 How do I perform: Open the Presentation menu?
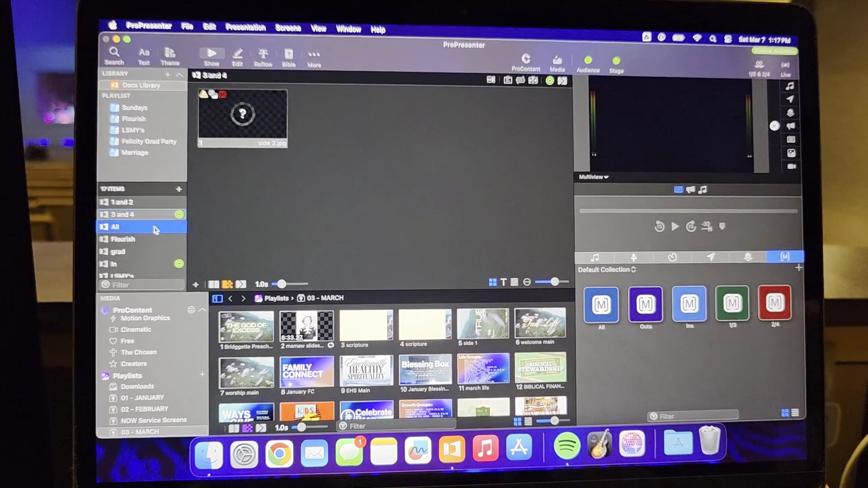coord(245,28)
